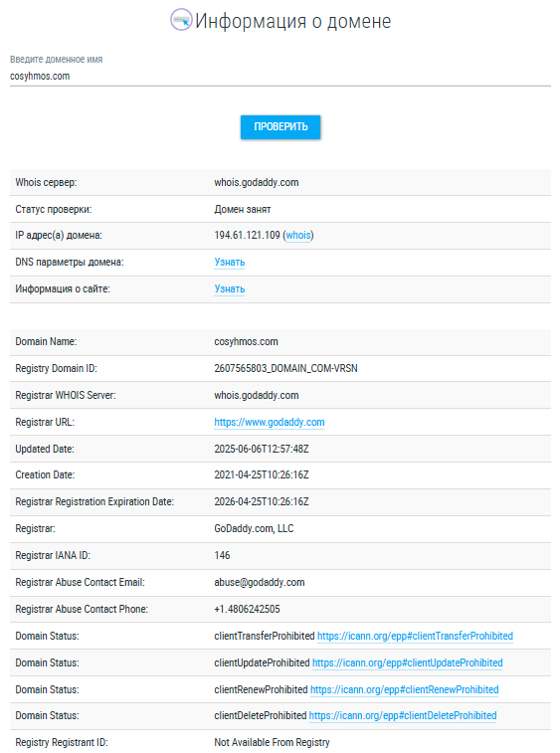This screenshot has height=753, width=560.
Task: Open the clientRenewProhibited ICANN link
Action: (x=405, y=689)
